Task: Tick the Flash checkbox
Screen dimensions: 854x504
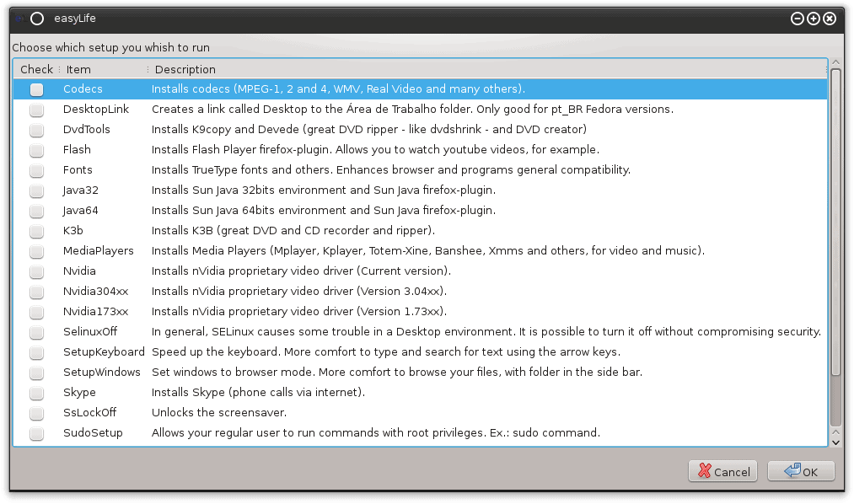Action: click(x=36, y=150)
